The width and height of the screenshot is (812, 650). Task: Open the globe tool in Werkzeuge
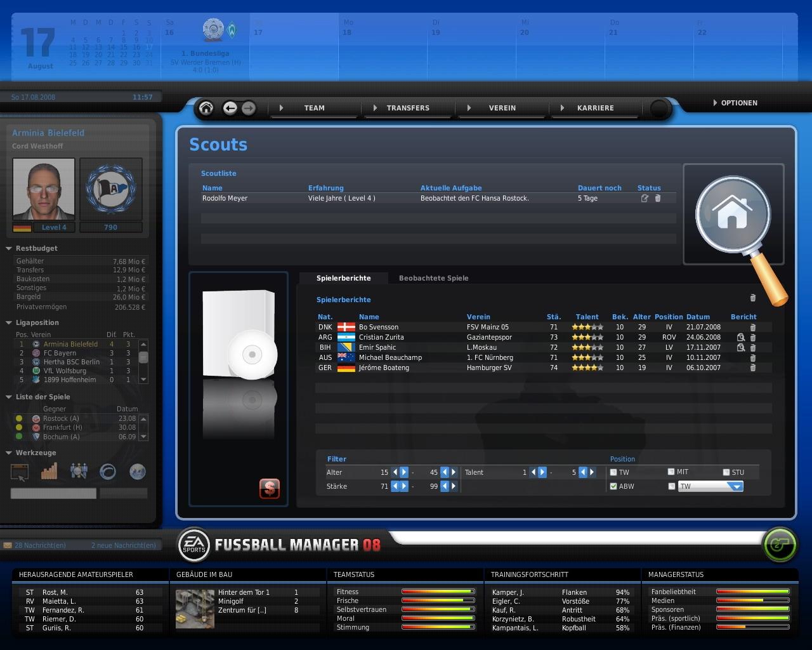click(138, 471)
